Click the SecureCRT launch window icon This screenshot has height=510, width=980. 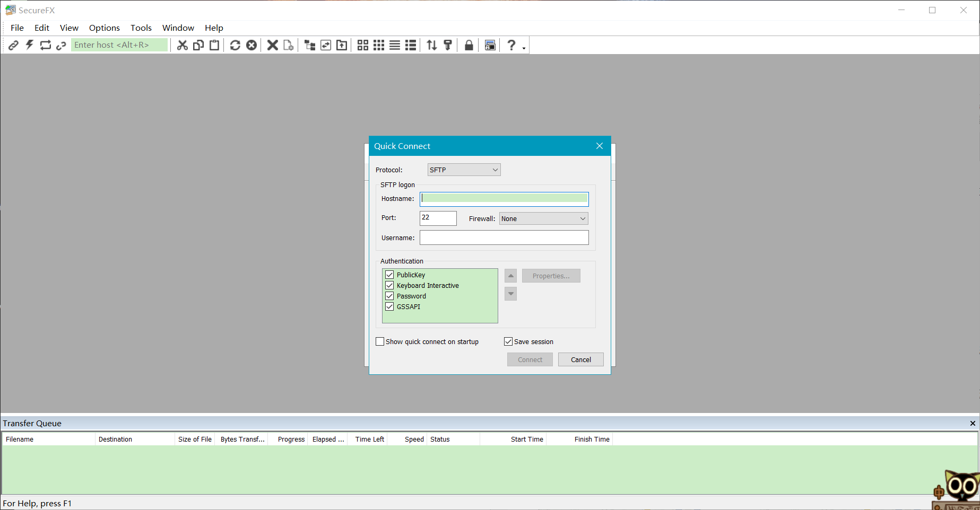tap(490, 45)
